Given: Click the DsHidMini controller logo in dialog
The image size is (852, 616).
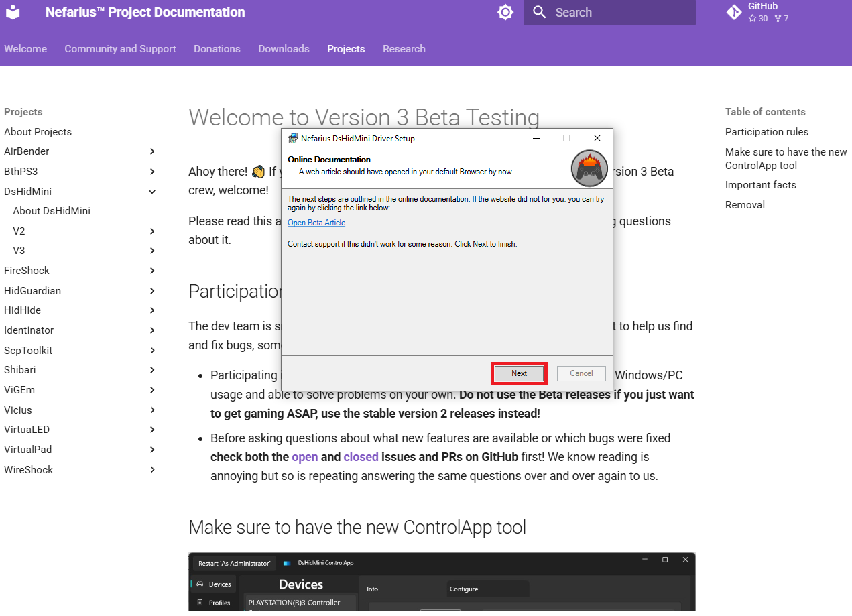Looking at the screenshot, I should (589, 168).
